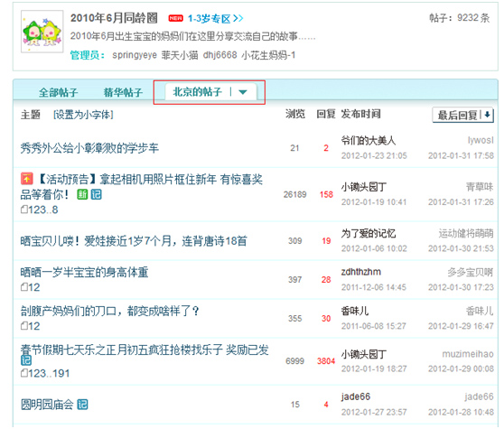Open admin 小花生妈妈-1 profile
This screenshot has height=429, width=504.
click(x=268, y=55)
